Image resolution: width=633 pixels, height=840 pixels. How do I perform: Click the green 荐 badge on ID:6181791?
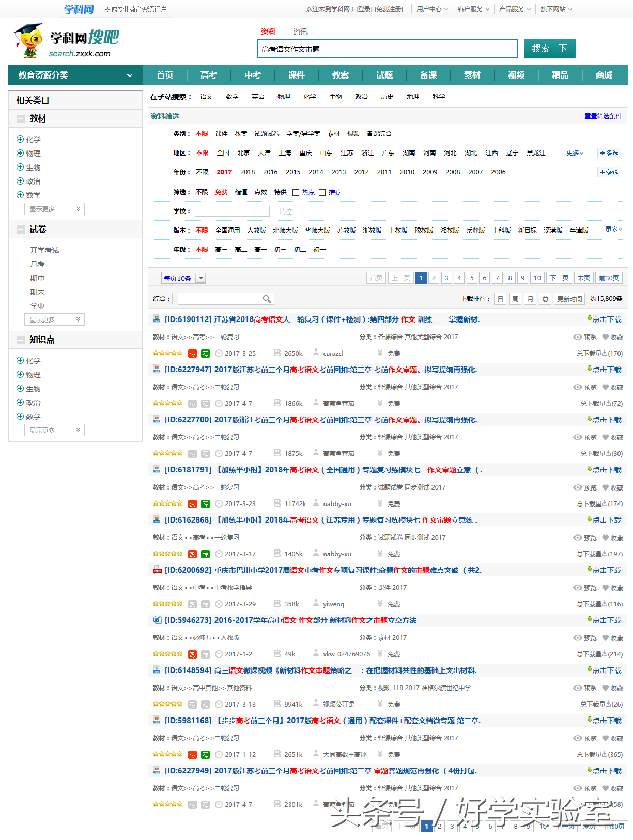[205, 504]
